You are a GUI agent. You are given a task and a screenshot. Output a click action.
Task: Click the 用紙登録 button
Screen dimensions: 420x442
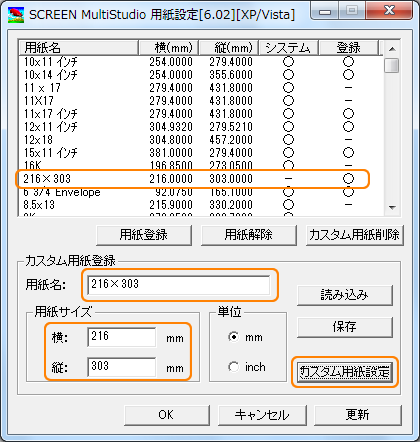144,235
